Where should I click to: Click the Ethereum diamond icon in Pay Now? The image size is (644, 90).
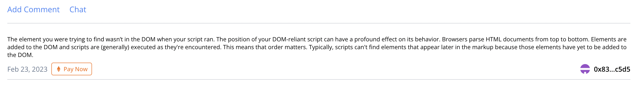click(x=58, y=69)
